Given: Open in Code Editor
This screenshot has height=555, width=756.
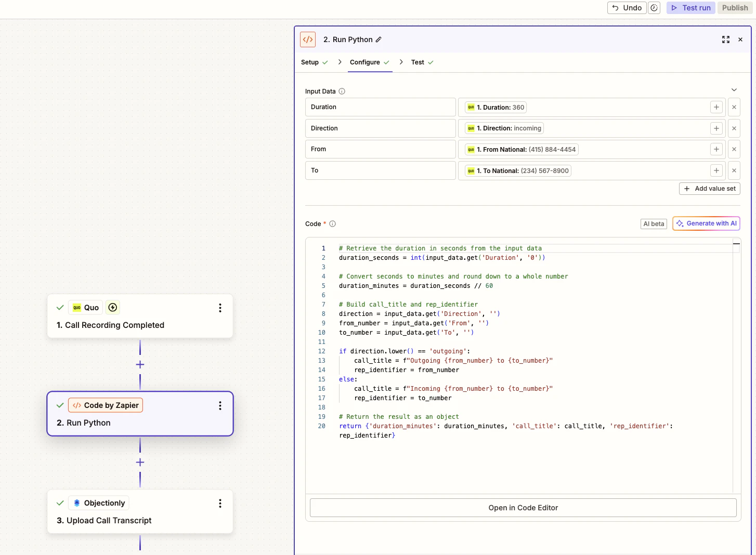Looking at the screenshot, I should pyautogui.click(x=523, y=508).
